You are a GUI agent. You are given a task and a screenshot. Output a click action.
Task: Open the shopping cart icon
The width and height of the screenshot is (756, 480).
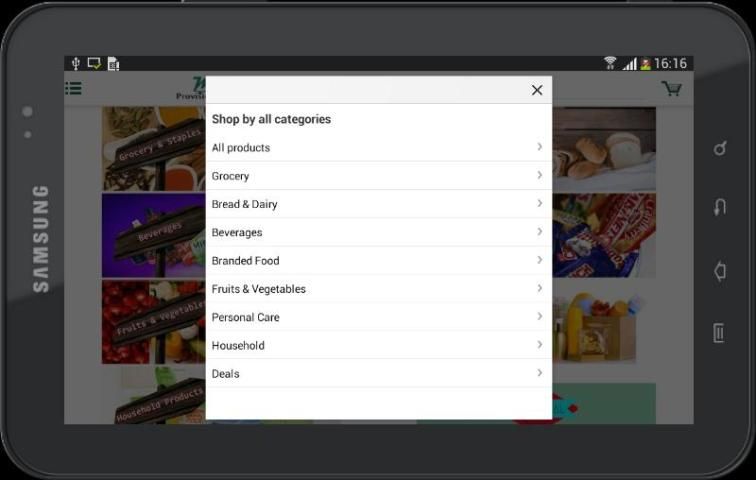tap(671, 89)
